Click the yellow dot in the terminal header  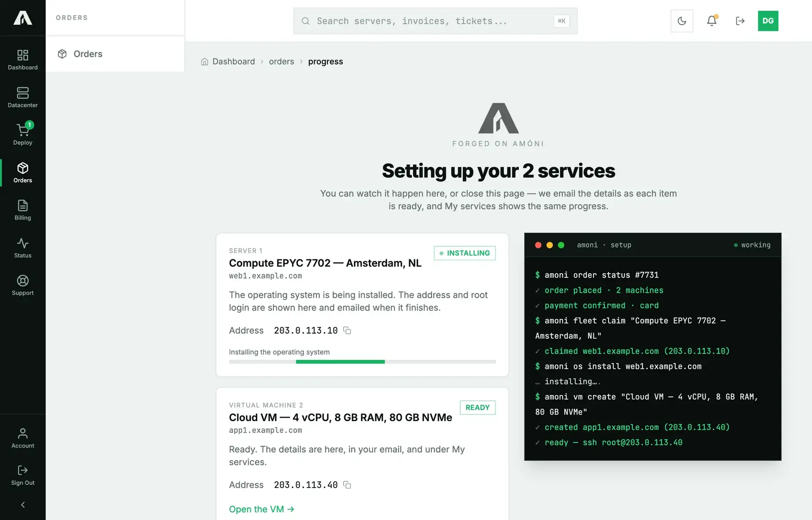coord(549,245)
